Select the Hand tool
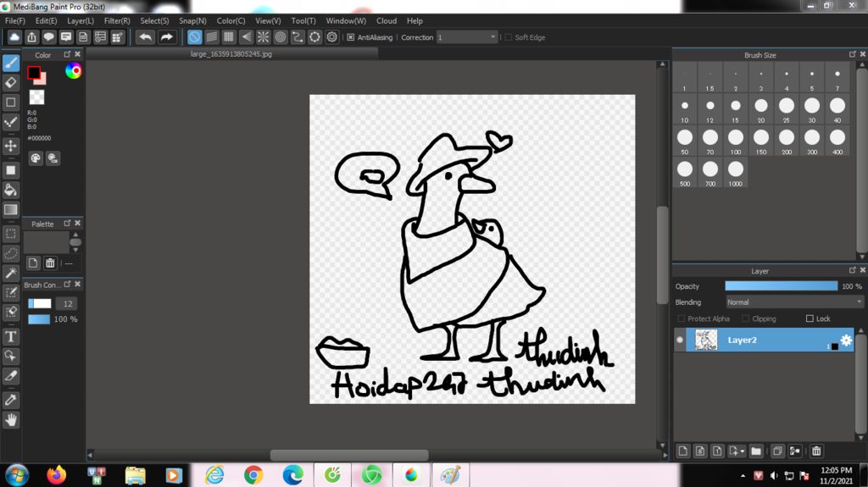Viewport: 868px width, 487px height. click(10, 420)
